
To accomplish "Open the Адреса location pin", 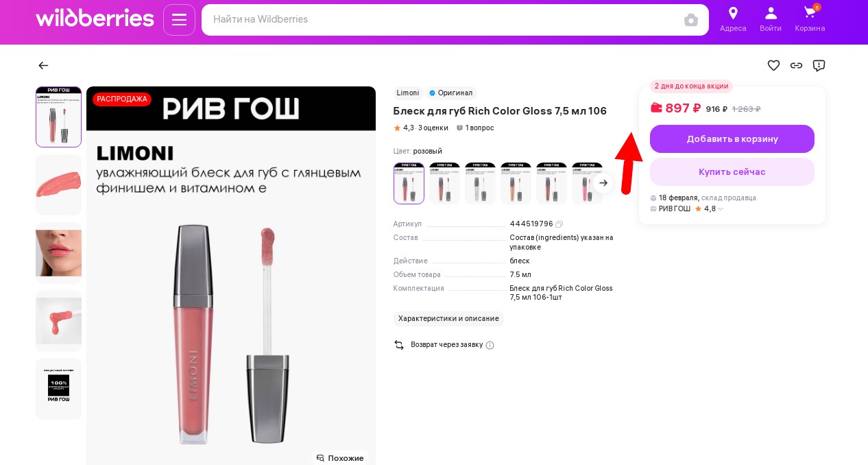I will (x=733, y=14).
